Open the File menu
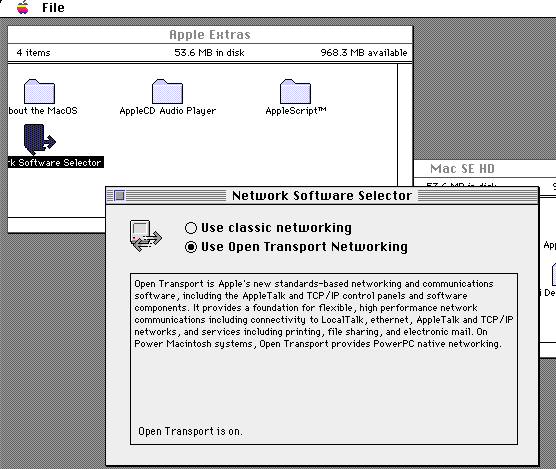The image size is (556, 469). (53, 7)
